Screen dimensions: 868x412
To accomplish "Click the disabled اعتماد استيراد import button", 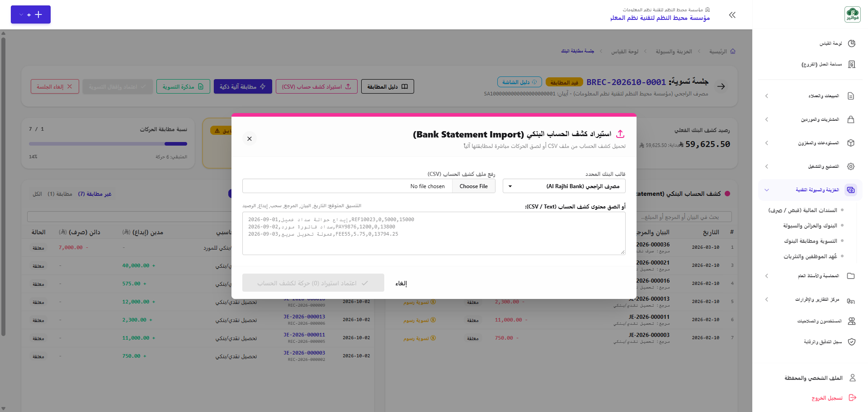I will 313,283.
